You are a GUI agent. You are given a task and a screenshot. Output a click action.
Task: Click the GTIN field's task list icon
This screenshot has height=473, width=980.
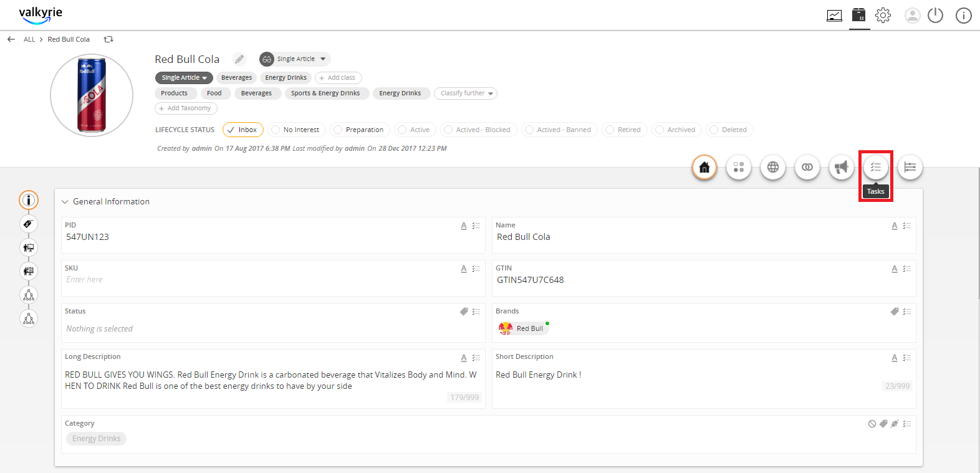[907, 269]
